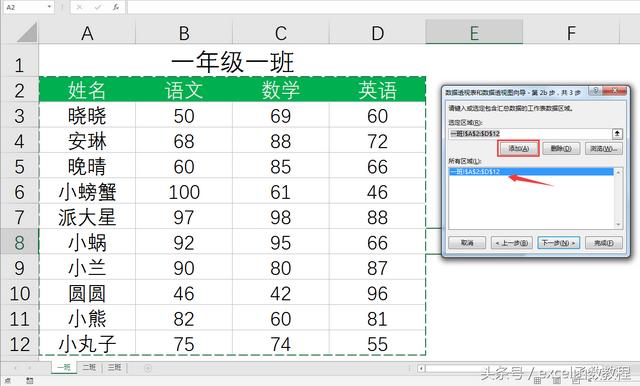Click the cell containing 派大星

click(x=87, y=217)
